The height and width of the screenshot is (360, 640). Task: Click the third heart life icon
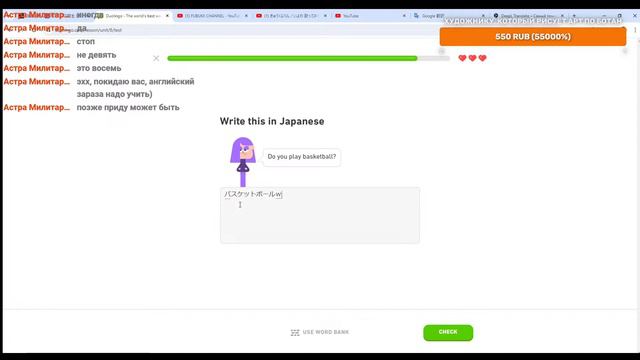coord(482,58)
